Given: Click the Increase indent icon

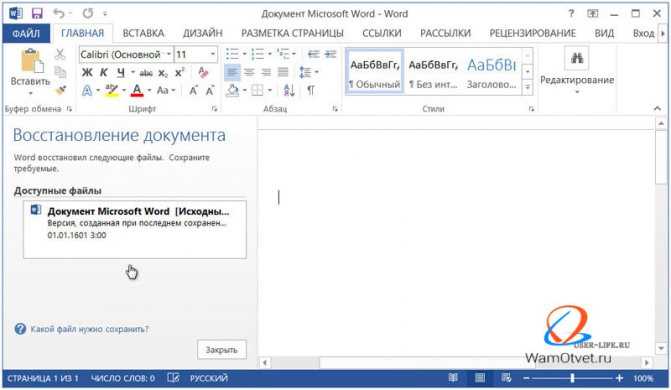Looking at the screenshot, I should (x=330, y=54).
